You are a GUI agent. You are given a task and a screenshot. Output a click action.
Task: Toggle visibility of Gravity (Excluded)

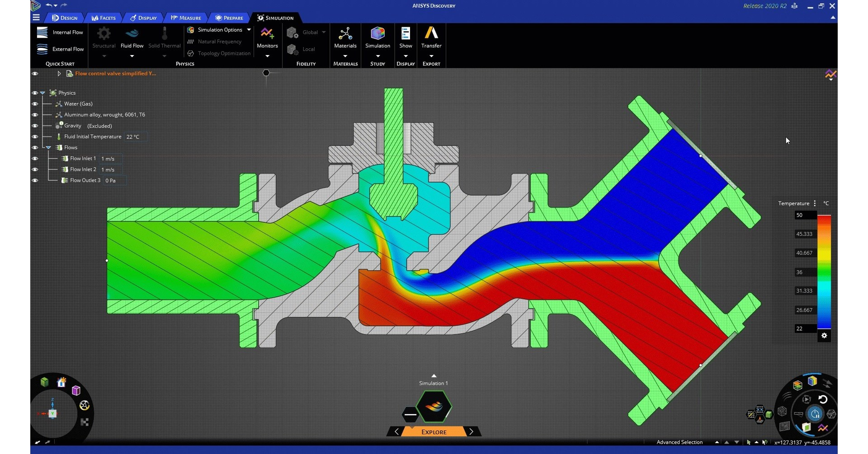[x=35, y=126]
